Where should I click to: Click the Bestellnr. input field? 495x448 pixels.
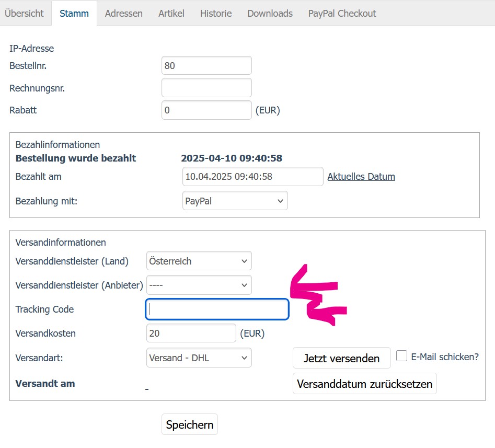tap(206, 66)
